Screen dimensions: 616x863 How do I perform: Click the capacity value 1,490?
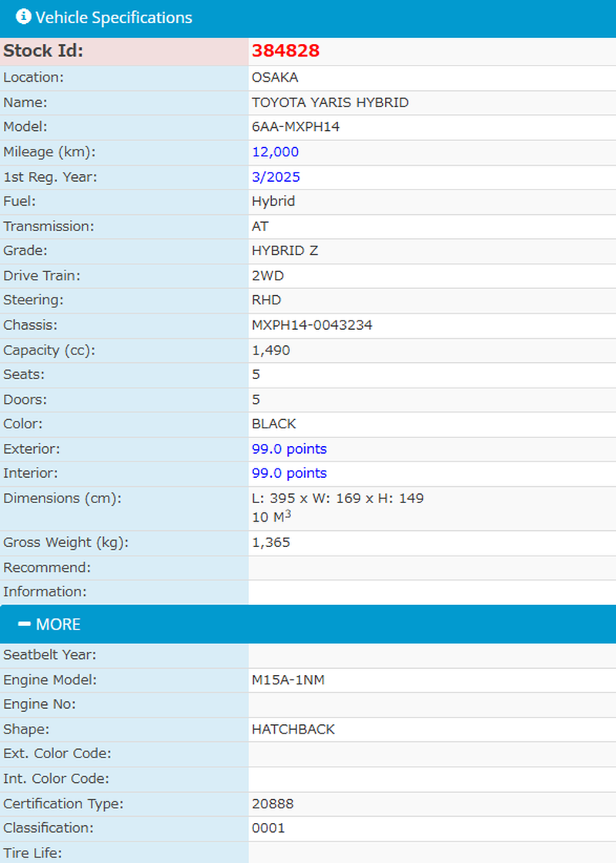270,351
